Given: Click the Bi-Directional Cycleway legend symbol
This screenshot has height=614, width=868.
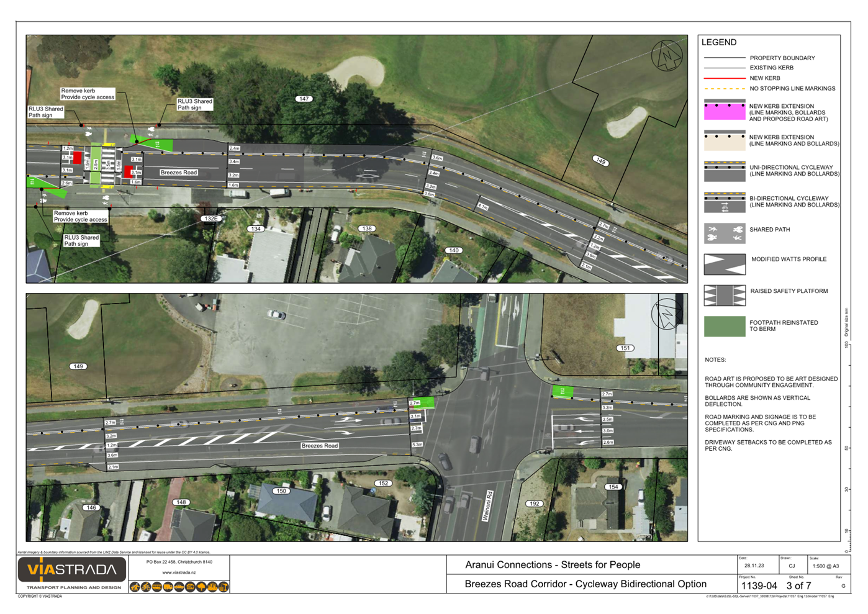Looking at the screenshot, I should pos(724,202).
